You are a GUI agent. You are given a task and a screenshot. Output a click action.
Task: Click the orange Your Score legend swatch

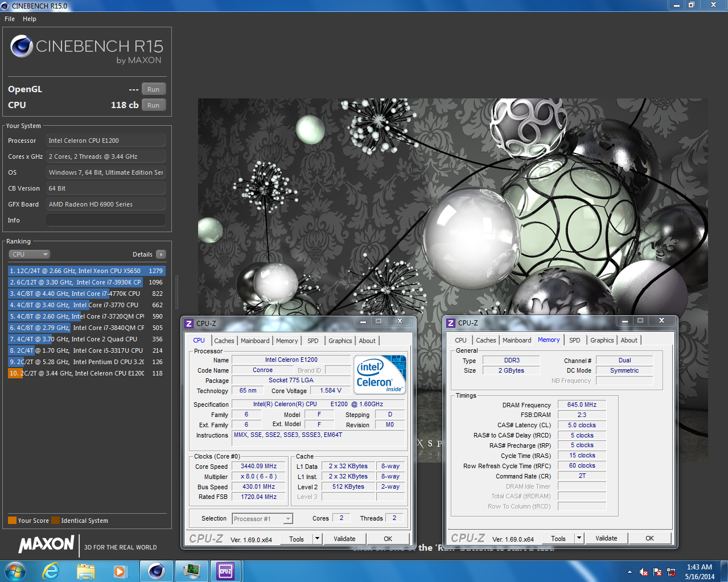click(12, 521)
